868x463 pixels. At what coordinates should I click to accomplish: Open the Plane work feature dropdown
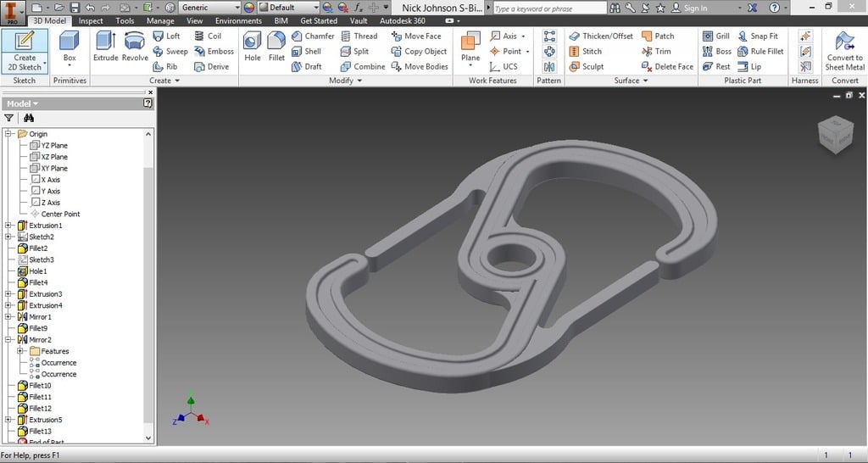tap(470, 65)
